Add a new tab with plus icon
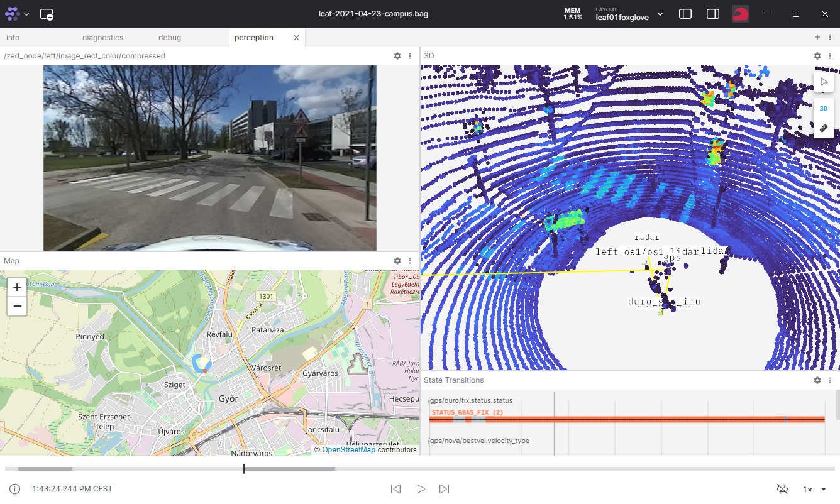Screen dimensions: 840x504 click(x=817, y=38)
